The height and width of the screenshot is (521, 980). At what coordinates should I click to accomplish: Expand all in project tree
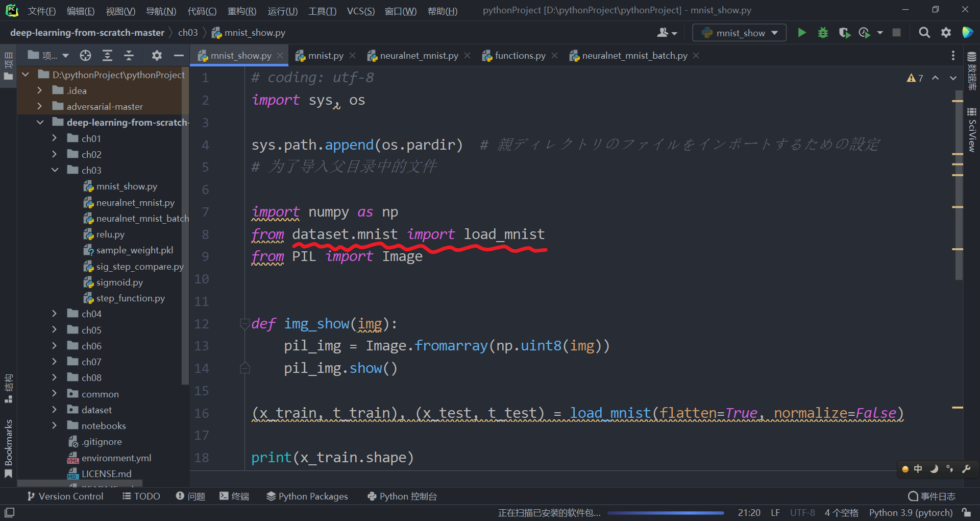[107, 55]
